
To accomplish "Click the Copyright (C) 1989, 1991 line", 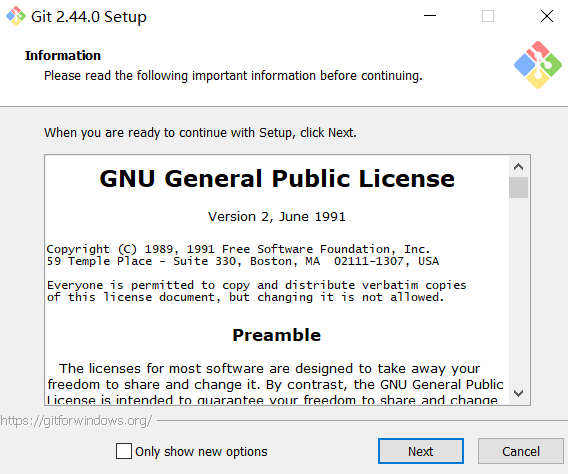I will (x=238, y=249).
